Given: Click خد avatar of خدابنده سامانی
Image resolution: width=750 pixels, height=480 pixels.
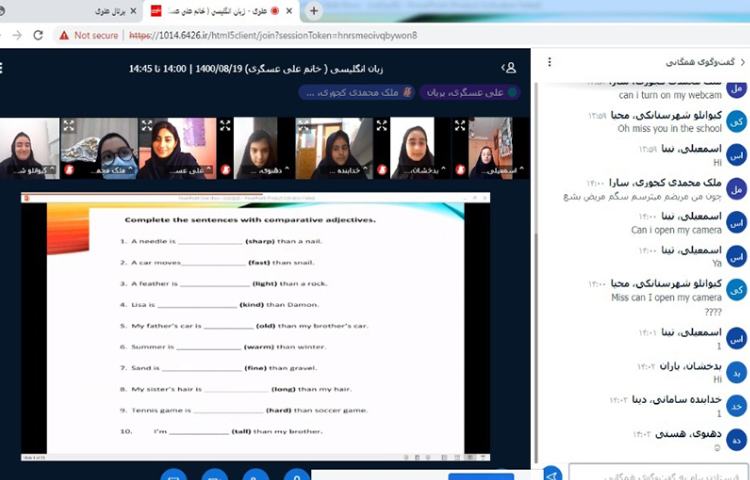Looking at the screenshot, I should pos(737,406).
